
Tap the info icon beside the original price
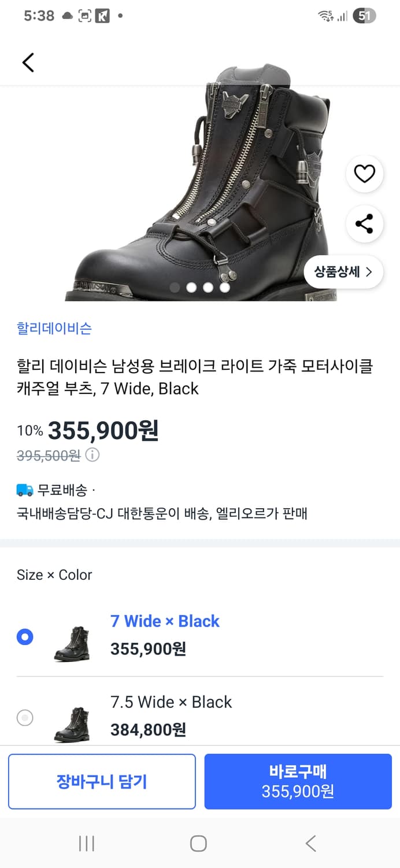click(x=92, y=455)
